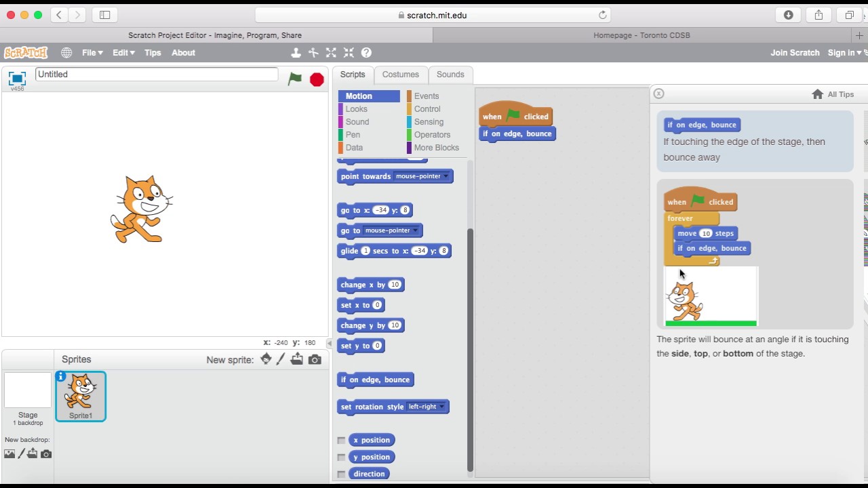Switch to the Costumes tab
Screen dimensions: 868x488
[x=400, y=75]
